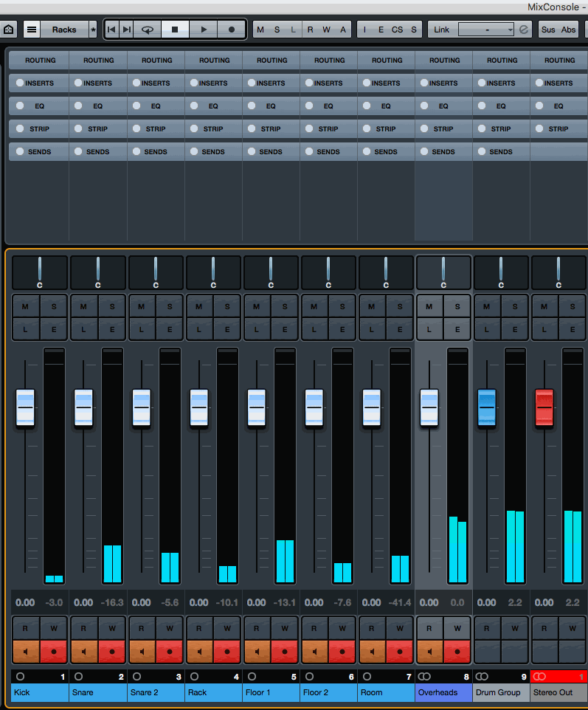
Task: Click the Sus button
Action: coord(547,30)
